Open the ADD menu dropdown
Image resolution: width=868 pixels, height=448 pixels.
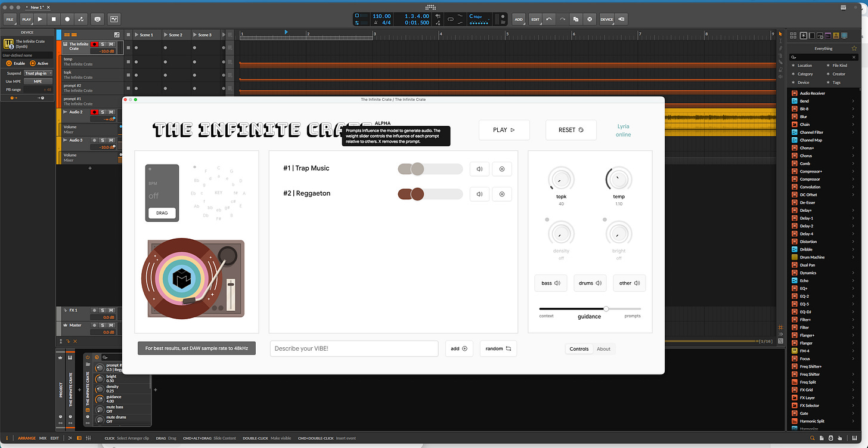(519, 19)
